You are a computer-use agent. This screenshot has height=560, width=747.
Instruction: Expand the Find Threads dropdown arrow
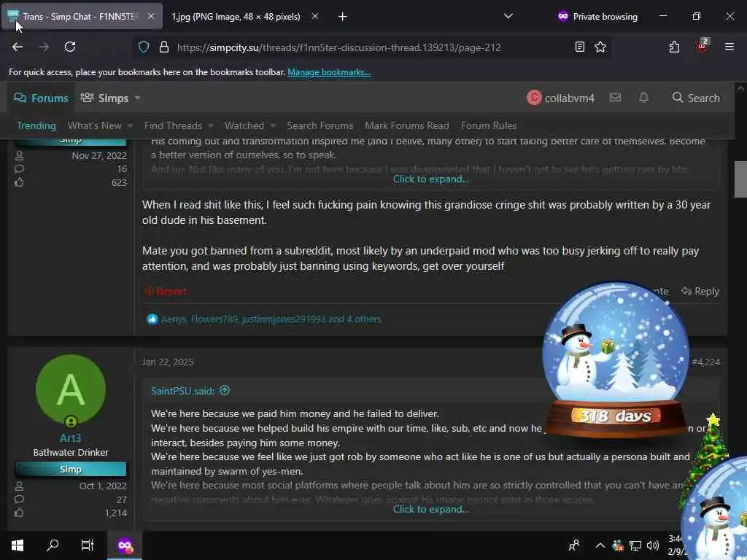(211, 125)
